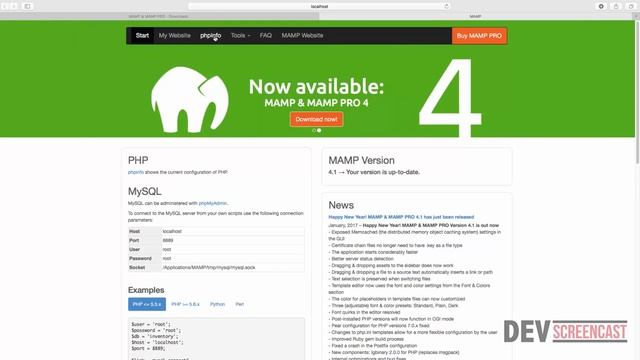Select the first carousel indicator dot
Viewport: 640px width, 360px height.
coord(314,131)
